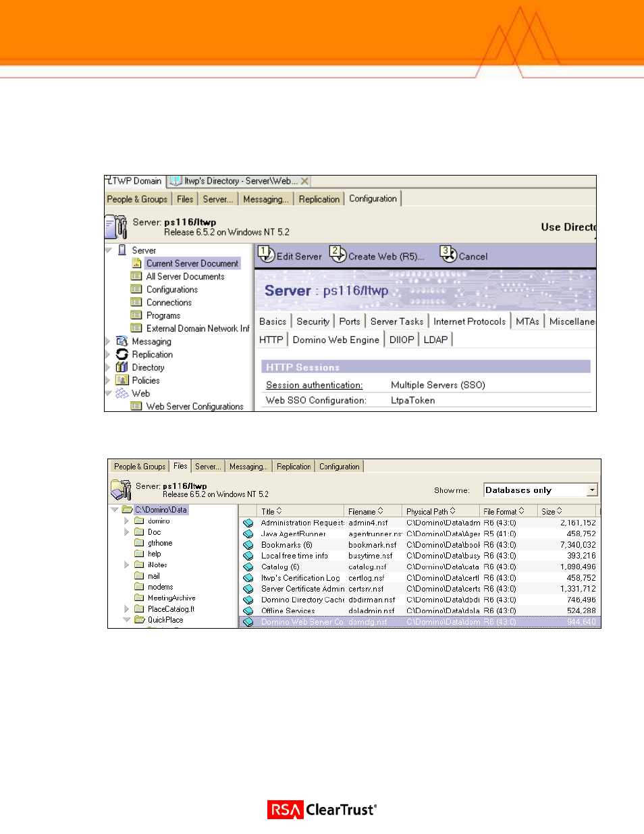Image resolution: width=644 pixels, height=834 pixels.
Task: Open the LDAP sub-tab
Action: coord(435,340)
